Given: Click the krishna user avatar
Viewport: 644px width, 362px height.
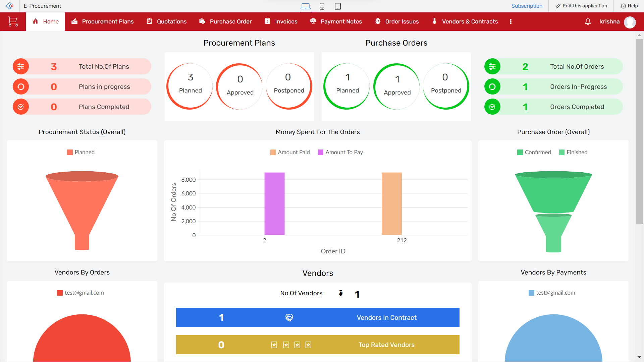Looking at the screenshot, I should click(630, 22).
